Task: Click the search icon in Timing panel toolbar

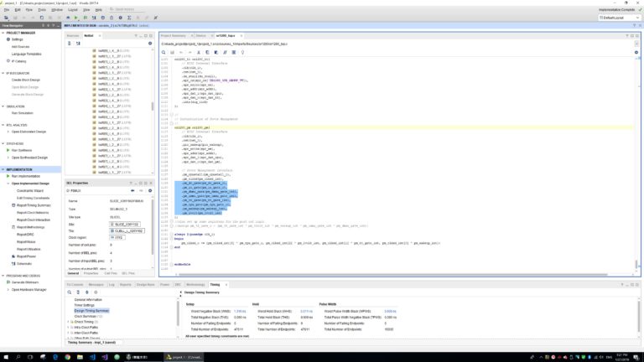Action: 70,292
